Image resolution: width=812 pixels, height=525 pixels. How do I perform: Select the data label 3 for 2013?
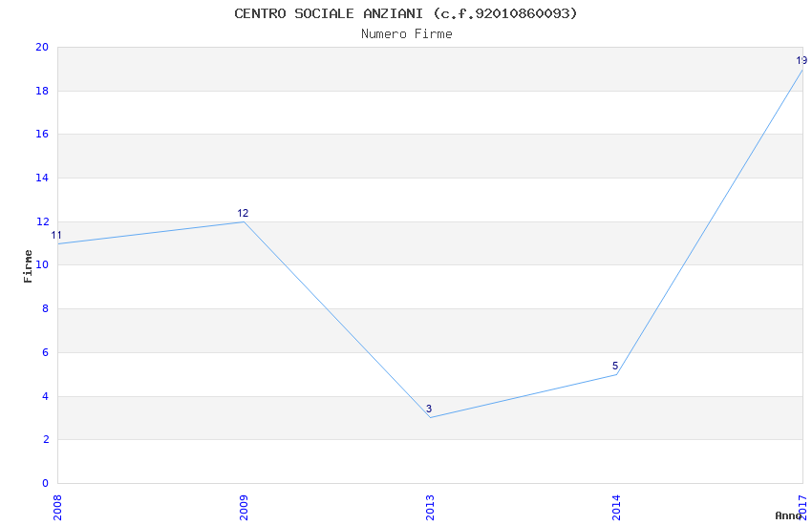pyautogui.click(x=429, y=409)
